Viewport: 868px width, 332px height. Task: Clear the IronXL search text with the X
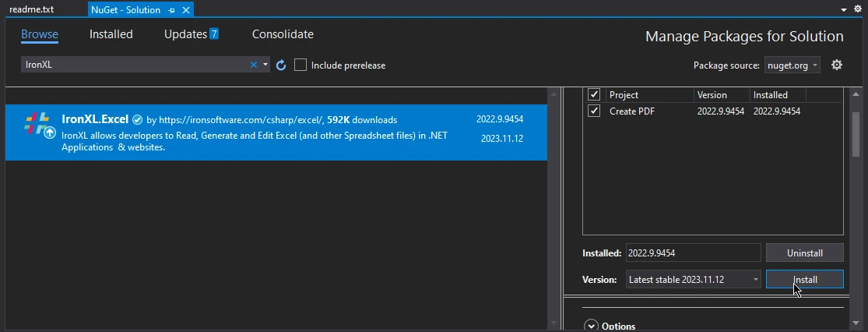253,65
